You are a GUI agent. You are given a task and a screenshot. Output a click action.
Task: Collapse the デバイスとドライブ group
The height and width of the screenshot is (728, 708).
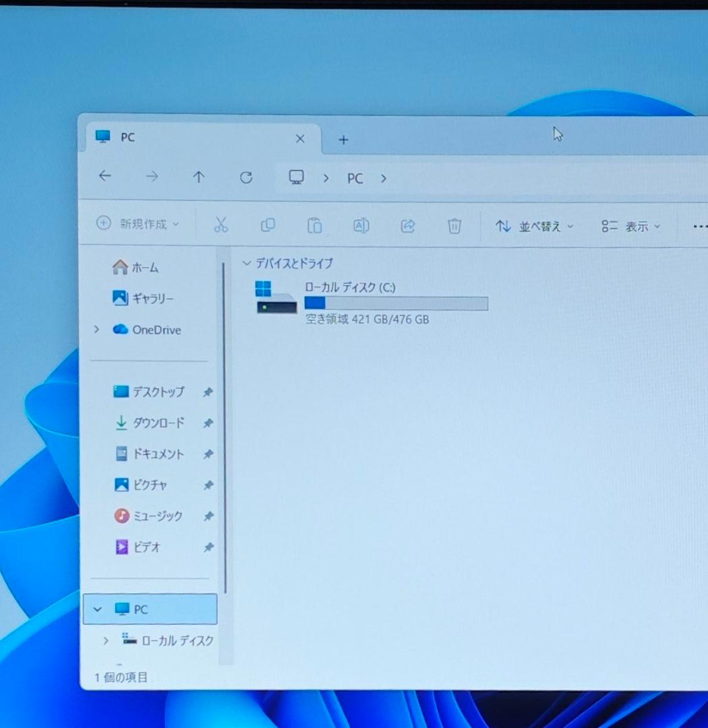coord(247,264)
